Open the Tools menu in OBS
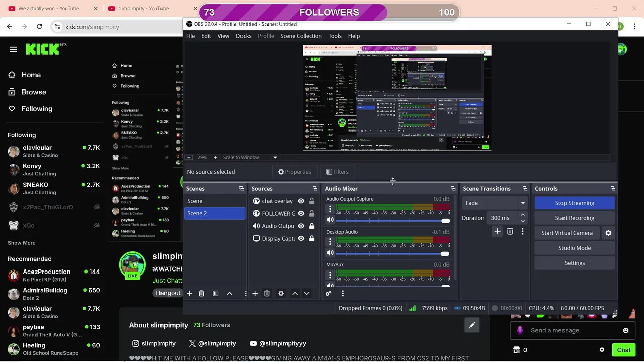The image size is (644, 362). click(335, 36)
